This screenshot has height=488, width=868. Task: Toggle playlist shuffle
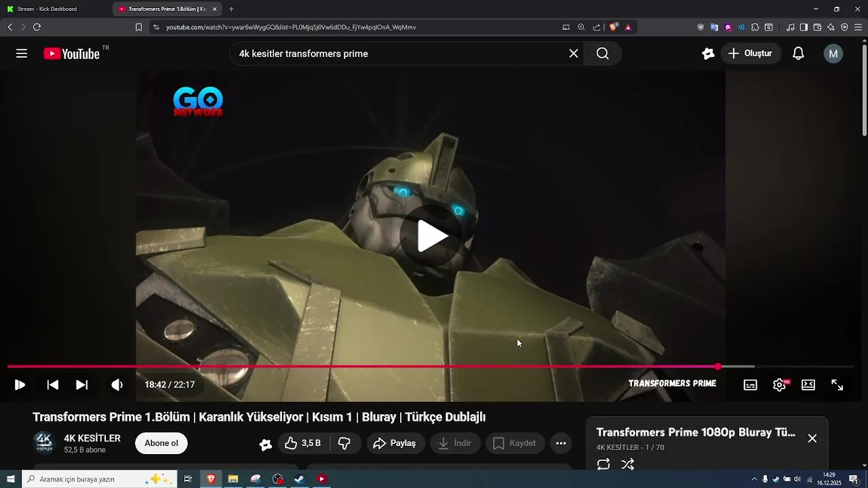[628, 464]
